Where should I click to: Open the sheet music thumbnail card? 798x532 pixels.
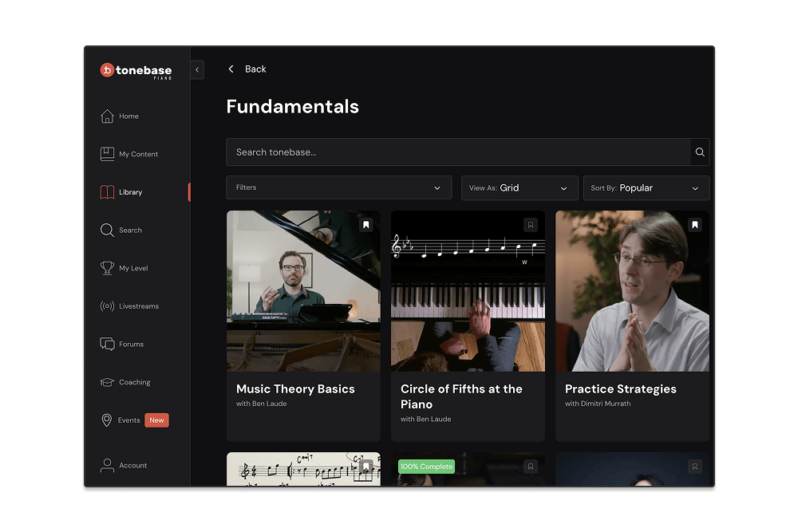click(x=303, y=469)
